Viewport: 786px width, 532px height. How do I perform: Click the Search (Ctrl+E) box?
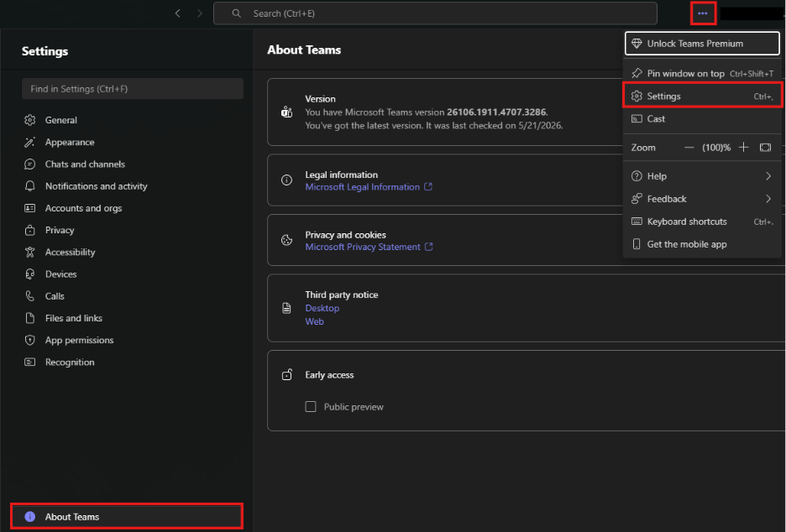435,13
